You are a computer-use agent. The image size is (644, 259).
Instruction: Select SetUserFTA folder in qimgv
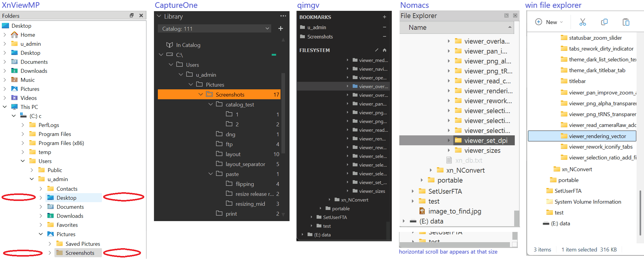[x=335, y=217]
